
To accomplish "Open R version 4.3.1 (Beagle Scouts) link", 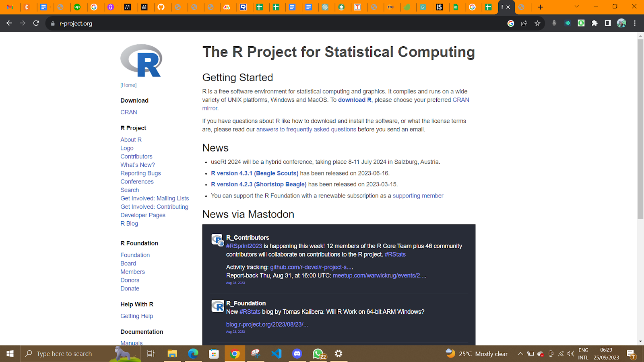I will (254, 173).
